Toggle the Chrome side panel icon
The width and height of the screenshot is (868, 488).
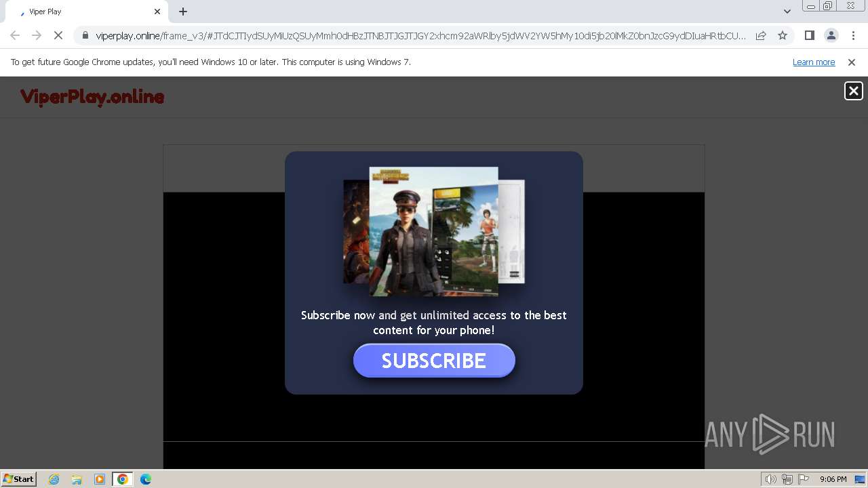click(809, 35)
